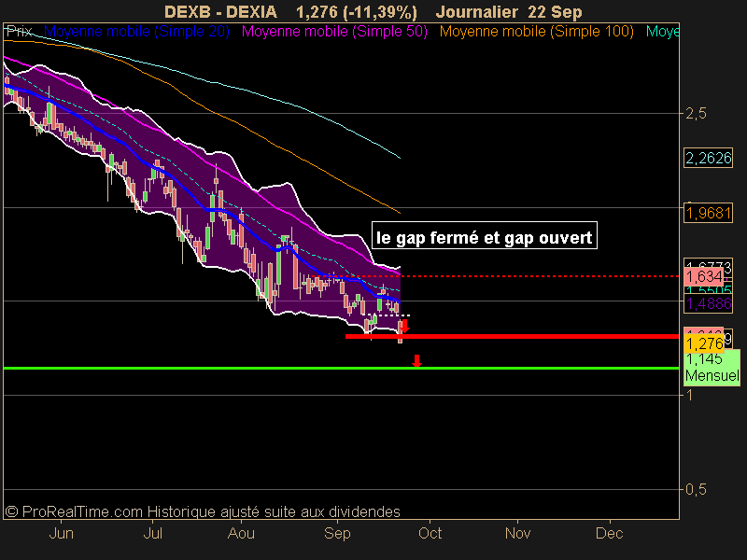The image size is (747, 560).
Task: Click the red 1,634 price level label
Action: 704,276
